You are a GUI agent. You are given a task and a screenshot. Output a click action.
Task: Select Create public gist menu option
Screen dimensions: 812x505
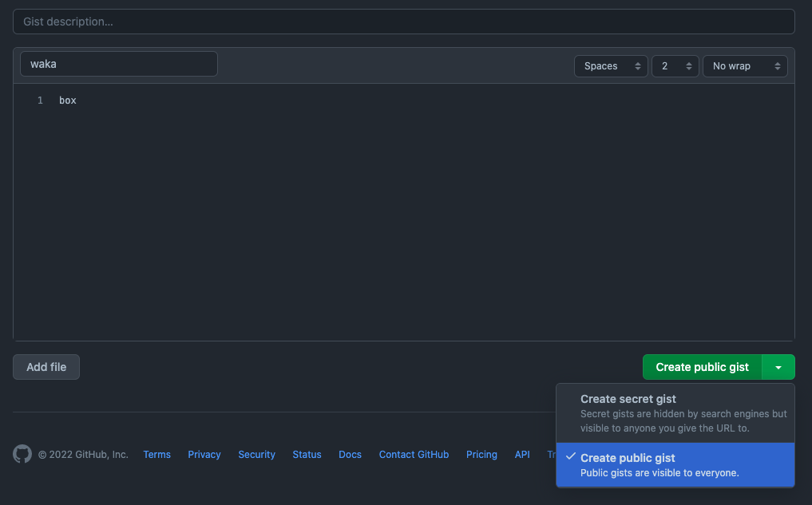[675, 464]
